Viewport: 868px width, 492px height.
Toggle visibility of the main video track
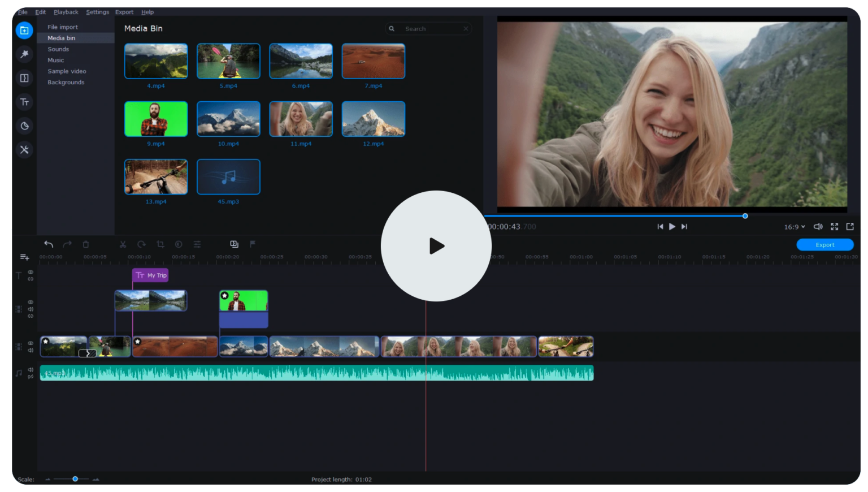point(31,343)
